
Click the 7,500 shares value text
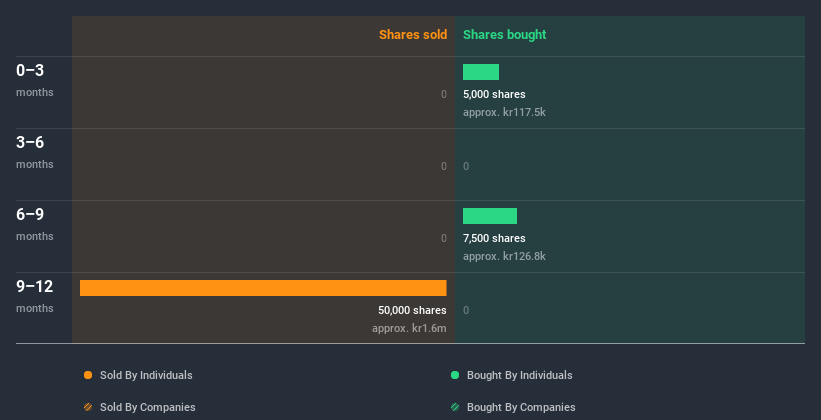tap(494, 239)
